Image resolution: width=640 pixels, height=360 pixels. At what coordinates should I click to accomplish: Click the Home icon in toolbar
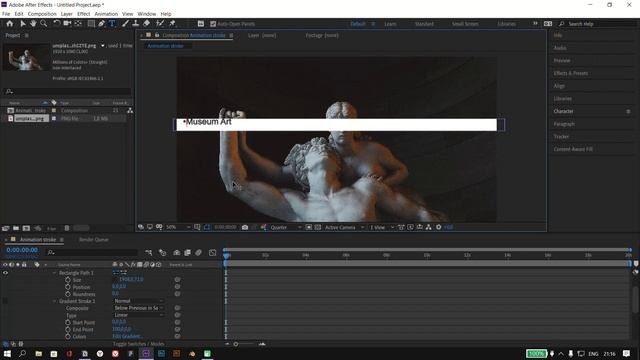coord(9,24)
